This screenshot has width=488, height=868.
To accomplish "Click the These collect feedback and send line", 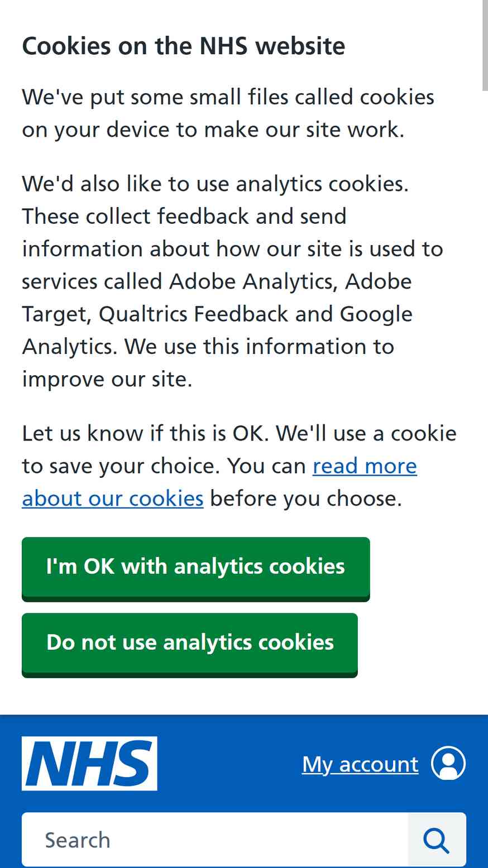I will pos(184,216).
